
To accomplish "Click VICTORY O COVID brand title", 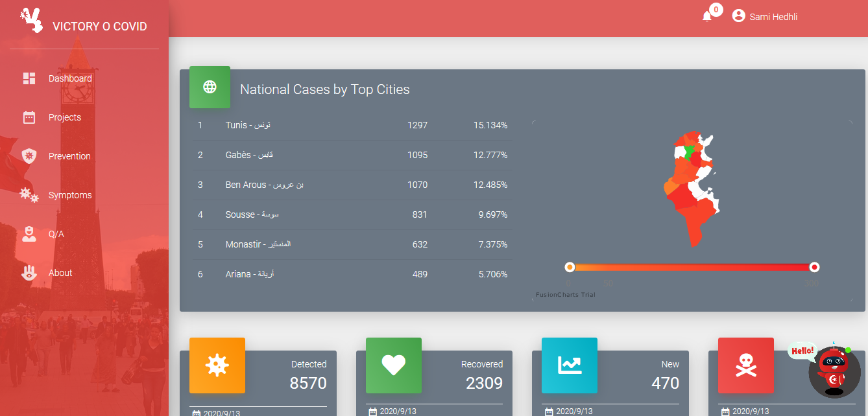I will click(100, 27).
